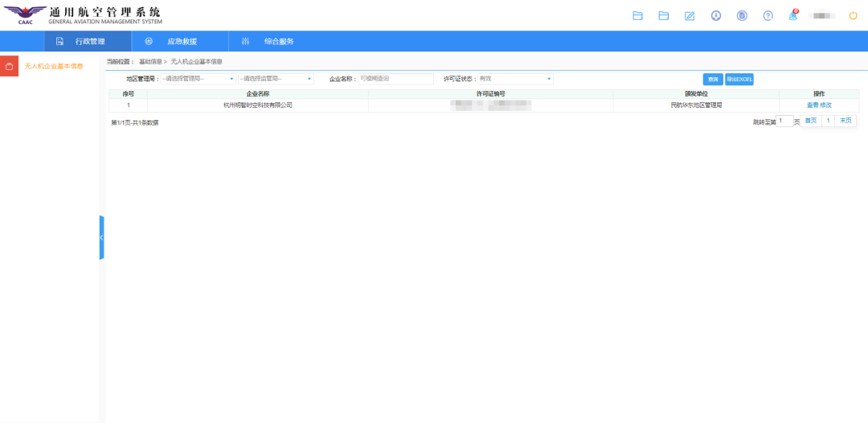Click the circular download icon in header

(715, 15)
